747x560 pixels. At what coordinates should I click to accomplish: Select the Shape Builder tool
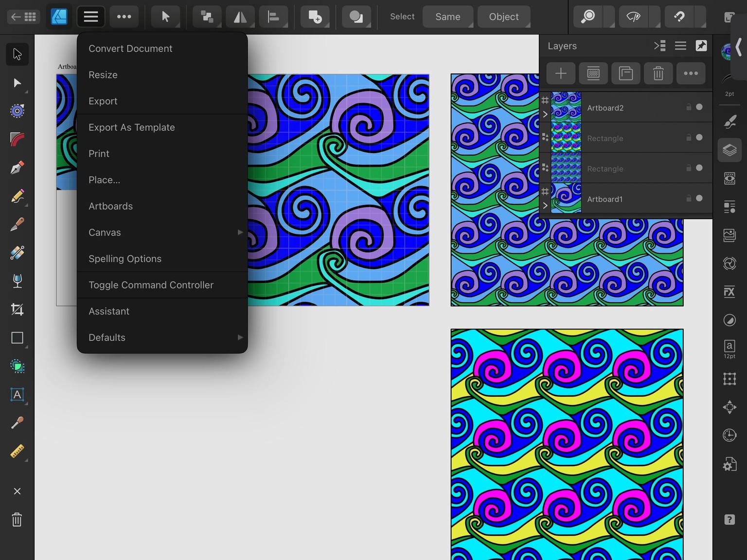[17, 366]
